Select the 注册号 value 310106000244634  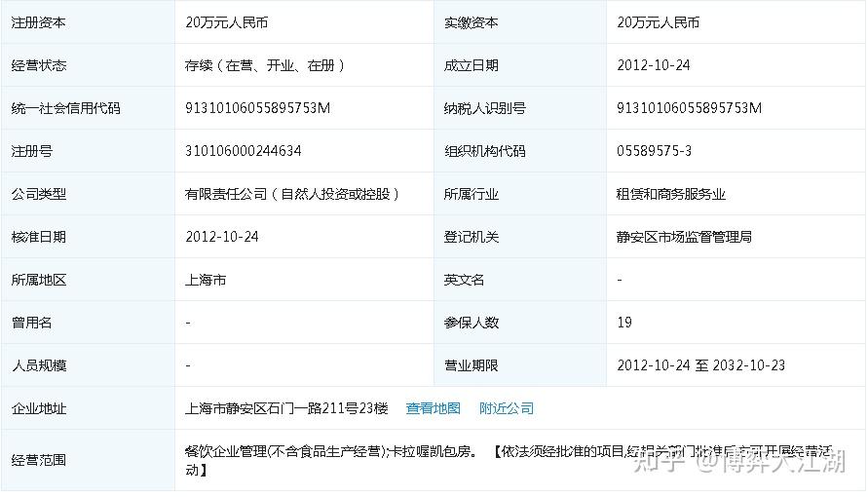click(x=244, y=151)
